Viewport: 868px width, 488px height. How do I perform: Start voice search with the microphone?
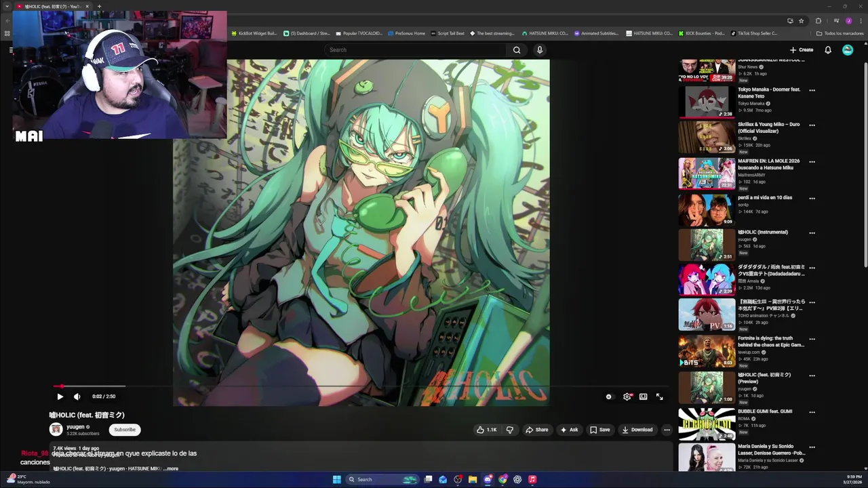(540, 49)
